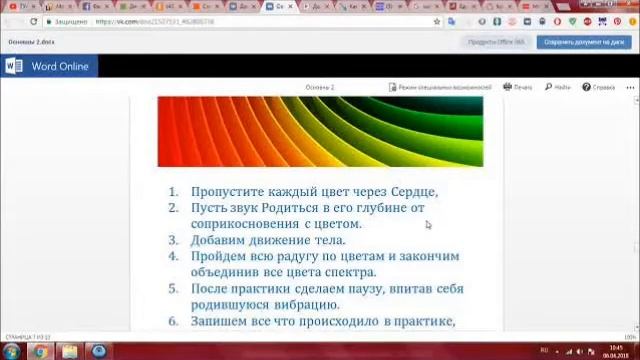Click the volume speaker tray icon
640x360 pixels.
click(580, 351)
